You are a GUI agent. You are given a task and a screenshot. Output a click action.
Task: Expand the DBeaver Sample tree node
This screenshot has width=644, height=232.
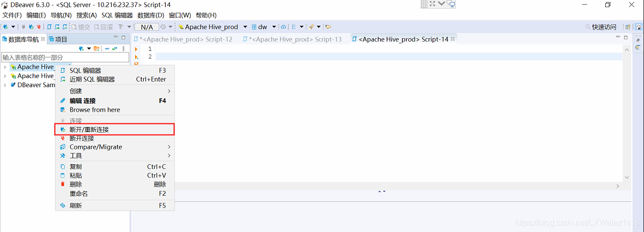click(x=5, y=85)
